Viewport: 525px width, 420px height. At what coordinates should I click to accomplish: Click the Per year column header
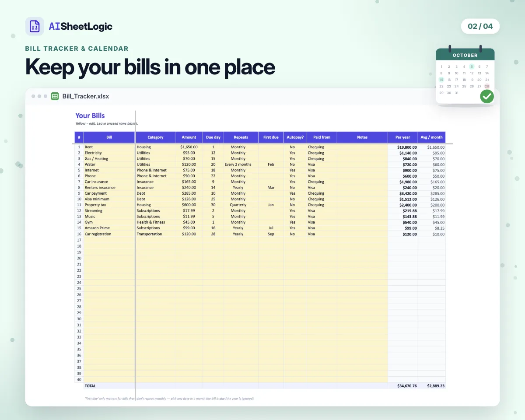403,137
